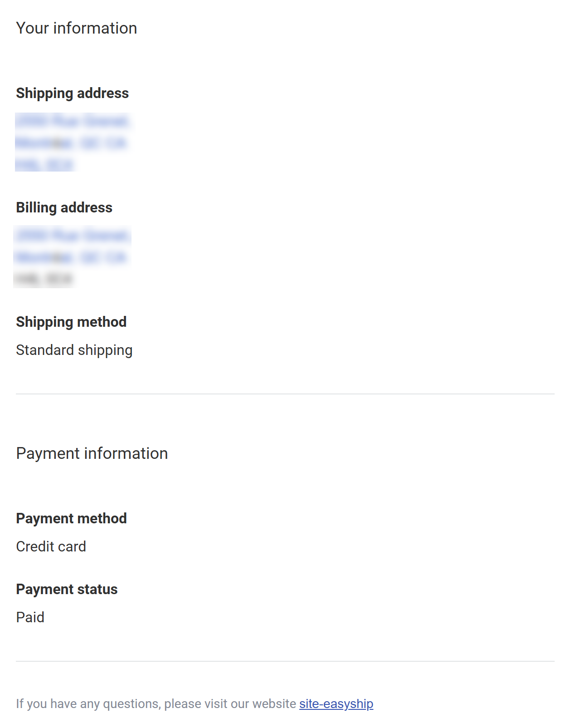Image resolution: width=566 pixels, height=728 pixels.
Task: Click the "Credit card" text
Action: pyautogui.click(x=51, y=546)
